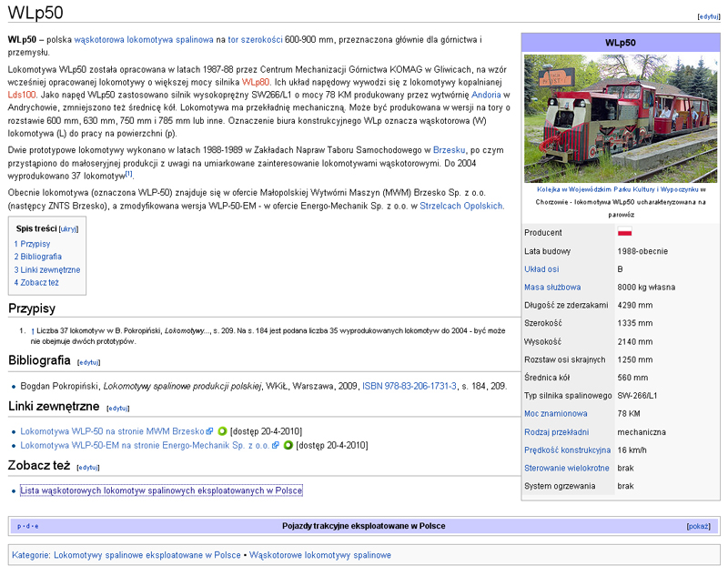Screen dimensions: 728x576
Task: Open category Lokomotywy spalinowe eksploatowane w Polsce
Action: point(147,555)
